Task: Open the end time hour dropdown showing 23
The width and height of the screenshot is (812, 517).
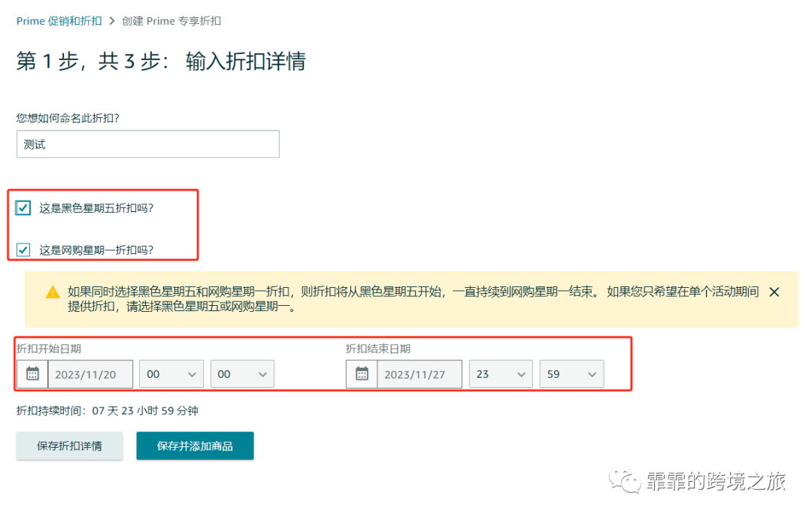Action: [x=501, y=373]
